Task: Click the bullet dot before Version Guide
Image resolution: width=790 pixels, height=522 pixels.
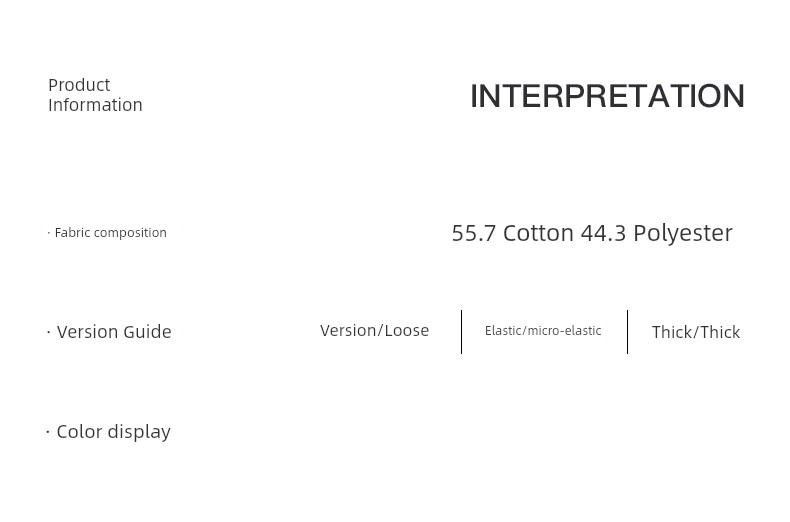Action: click(x=49, y=332)
